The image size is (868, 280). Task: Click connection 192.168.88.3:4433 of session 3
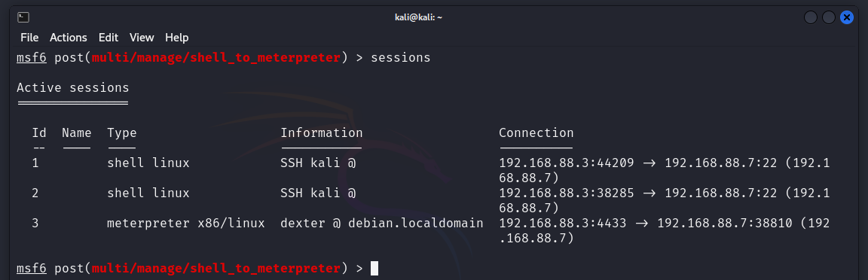[x=562, y=224]
